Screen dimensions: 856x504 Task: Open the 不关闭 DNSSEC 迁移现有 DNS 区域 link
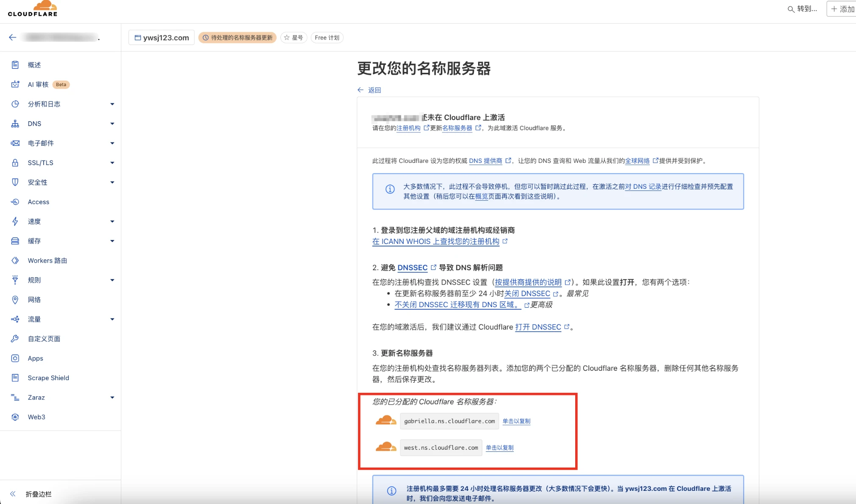pyautogui.click(x=458, y=305)
